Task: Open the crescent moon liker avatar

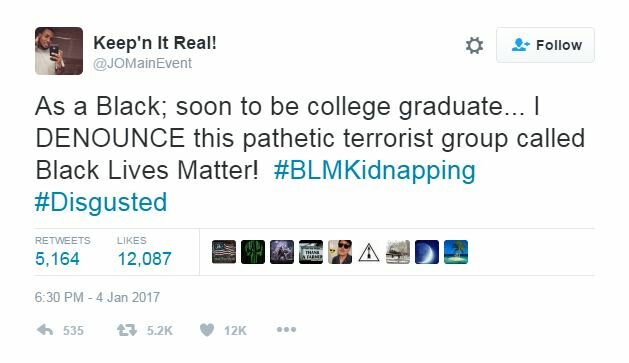Action: (427, 252)
